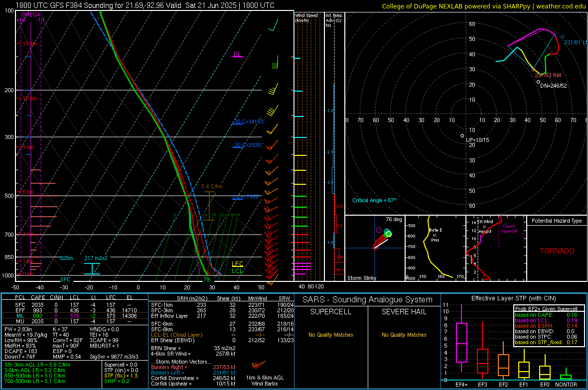Click the DCAPE = 183 value
Image resolution: width=588 pixels, height=390 pixels.
pyautogui.click(x=20, y=351)
